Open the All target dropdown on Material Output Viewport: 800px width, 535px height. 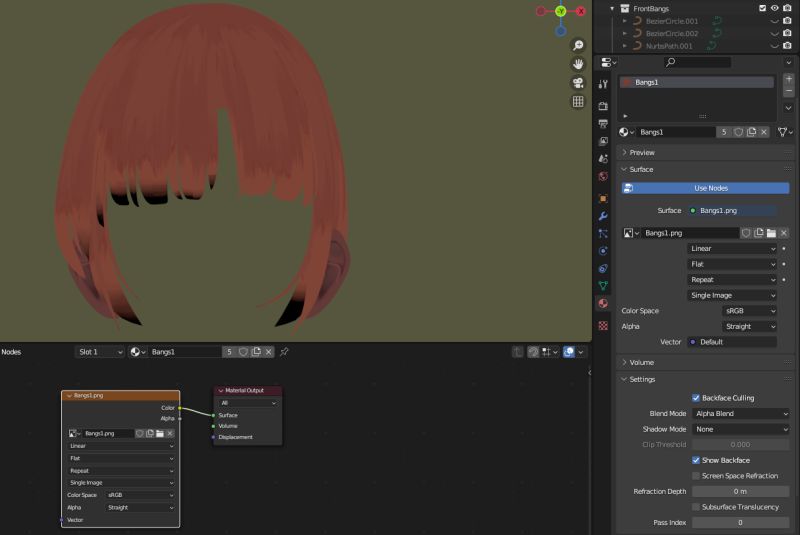tap(248, 403)
